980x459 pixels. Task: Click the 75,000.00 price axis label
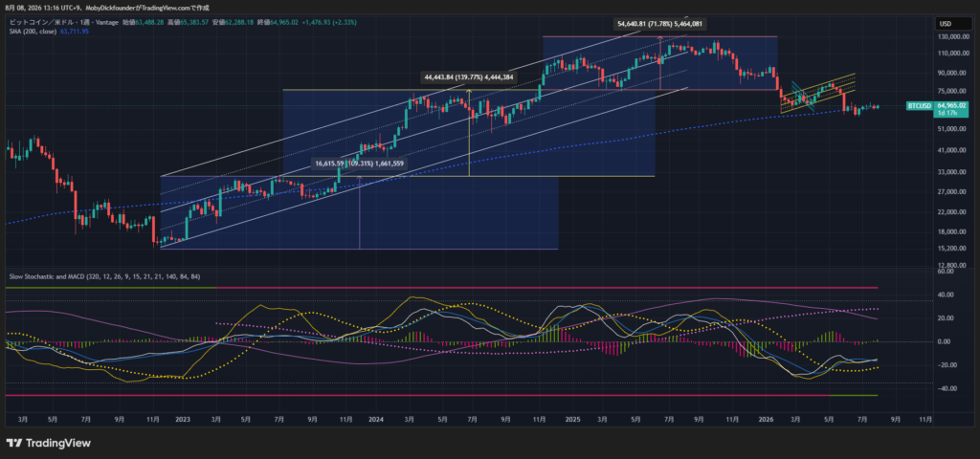coord(950,91)
